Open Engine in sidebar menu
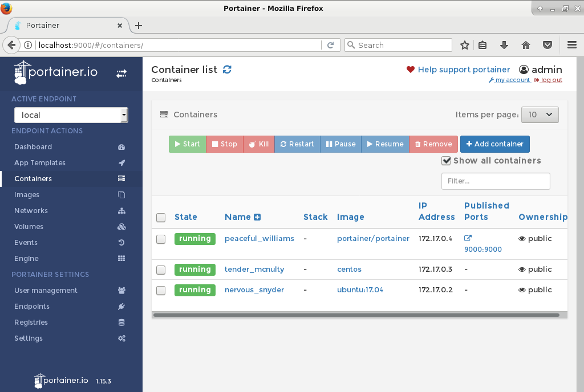584x392 pixels. pyautogui.click(x=71, y=259)
